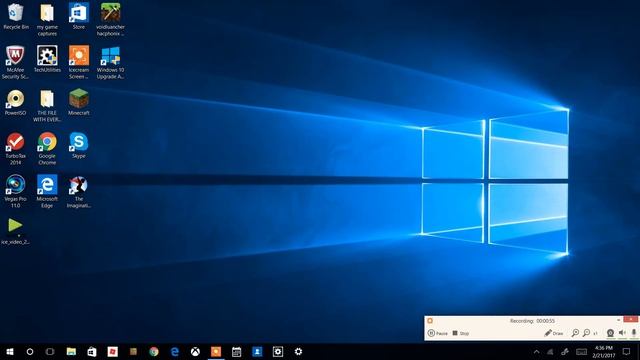
Task: Open the Store desktop shortcut
Action: 79,16
